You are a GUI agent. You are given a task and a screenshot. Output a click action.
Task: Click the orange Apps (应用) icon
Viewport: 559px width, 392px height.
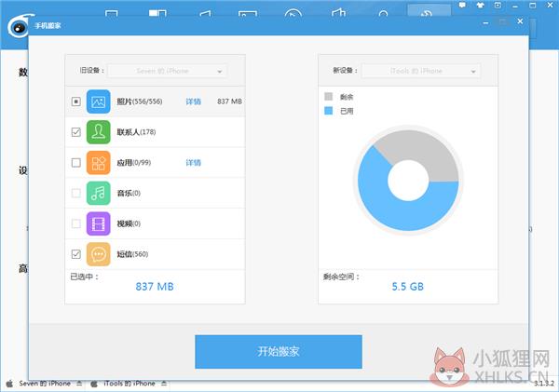99,163
